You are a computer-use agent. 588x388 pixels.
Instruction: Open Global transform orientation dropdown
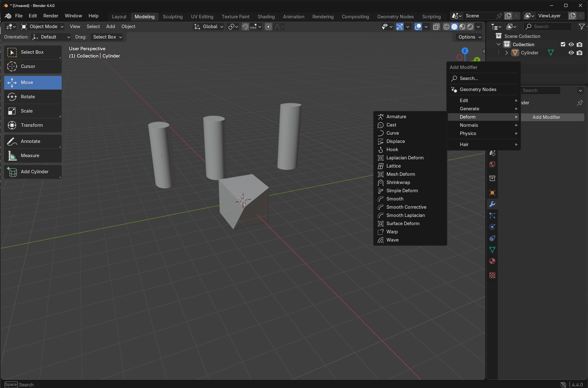(209, 27)
